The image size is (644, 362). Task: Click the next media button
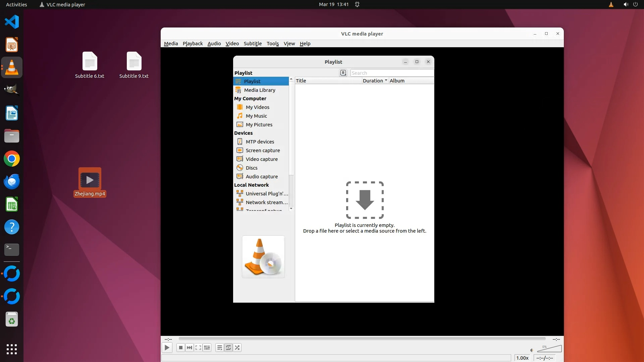click(x=190, y=348)
